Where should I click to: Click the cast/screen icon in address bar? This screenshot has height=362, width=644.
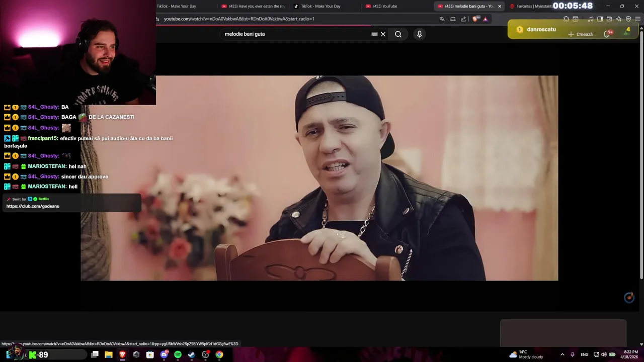453,19
